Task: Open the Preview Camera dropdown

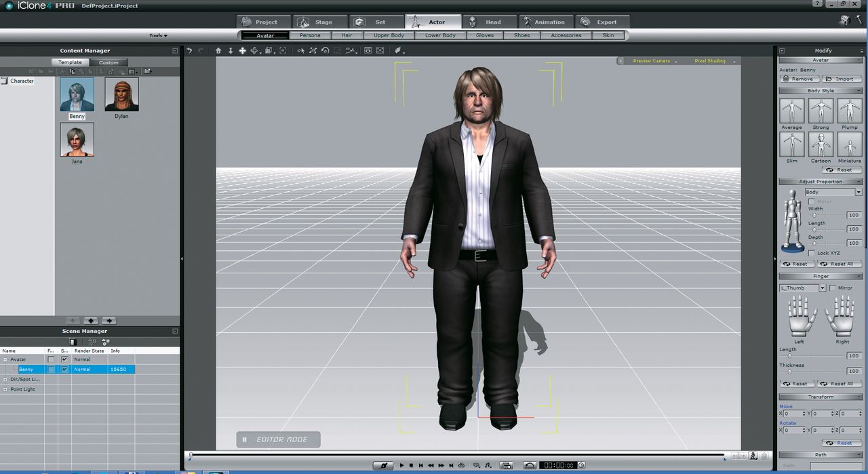Action: tap(654, 61)
